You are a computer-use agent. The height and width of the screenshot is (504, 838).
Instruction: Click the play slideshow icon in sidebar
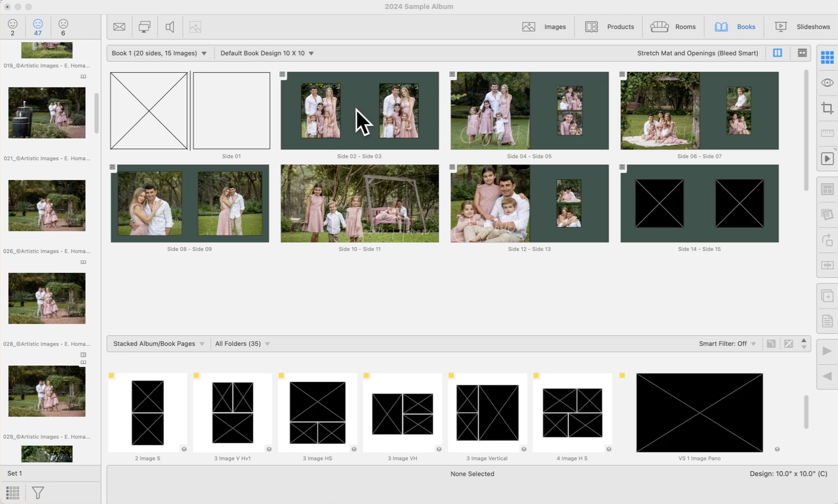point(827,159)
